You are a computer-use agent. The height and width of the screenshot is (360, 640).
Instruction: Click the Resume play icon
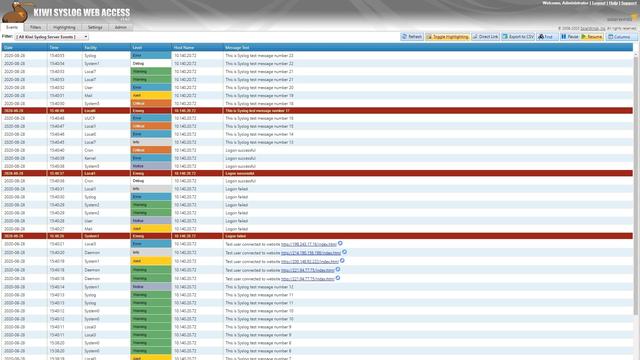click(x=584, y=37)
